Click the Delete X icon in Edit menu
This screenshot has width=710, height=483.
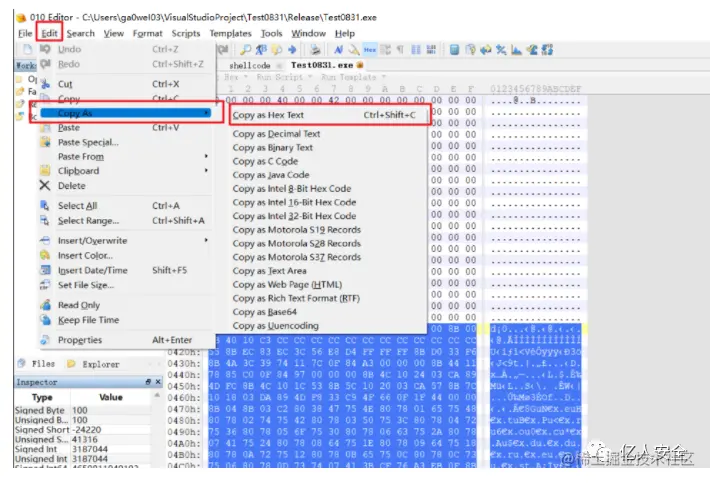coord(45,186)
